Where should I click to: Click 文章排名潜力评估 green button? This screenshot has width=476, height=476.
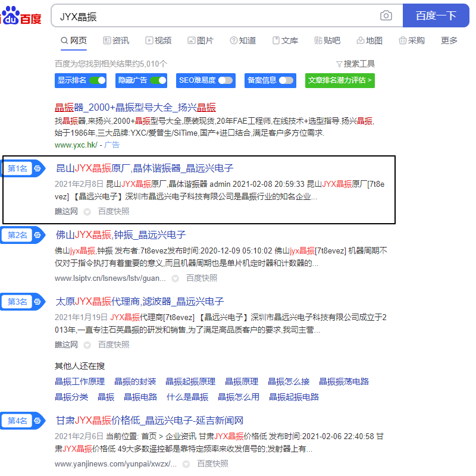pyautogui.click(x=340, y=80)
